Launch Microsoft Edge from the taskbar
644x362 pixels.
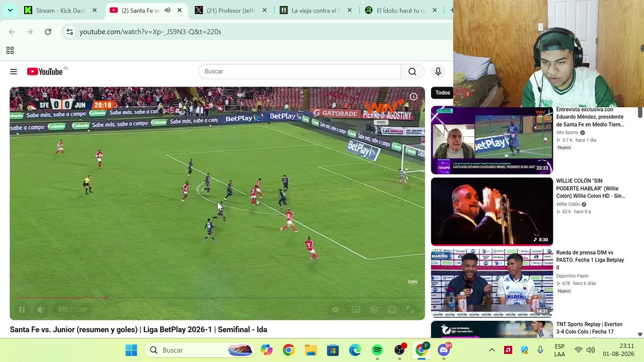click(355, 350)
